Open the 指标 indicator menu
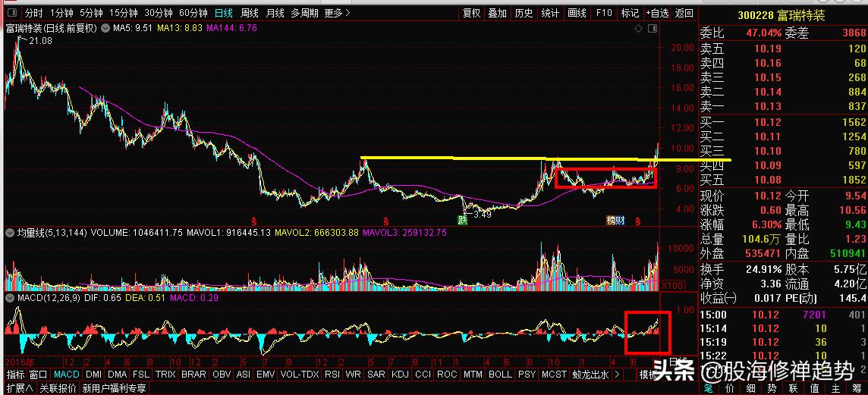 click(x=15, y=375)
